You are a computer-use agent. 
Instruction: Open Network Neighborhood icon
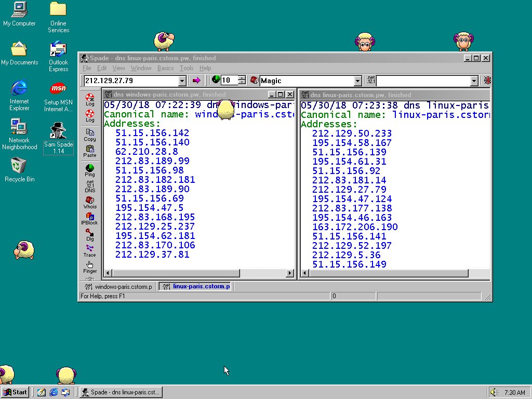[19, 135]
